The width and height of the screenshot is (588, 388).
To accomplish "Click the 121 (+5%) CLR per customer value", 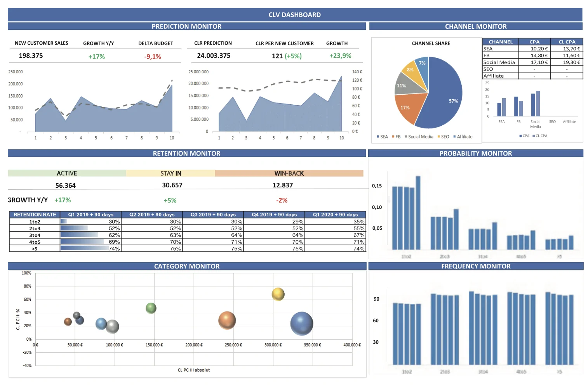I will coord(287,56).
